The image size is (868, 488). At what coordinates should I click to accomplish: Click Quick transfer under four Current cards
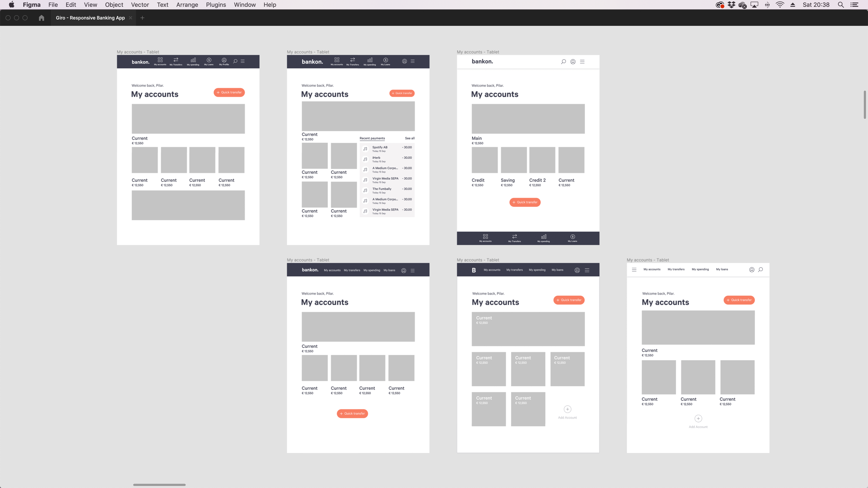click(352, 413)
